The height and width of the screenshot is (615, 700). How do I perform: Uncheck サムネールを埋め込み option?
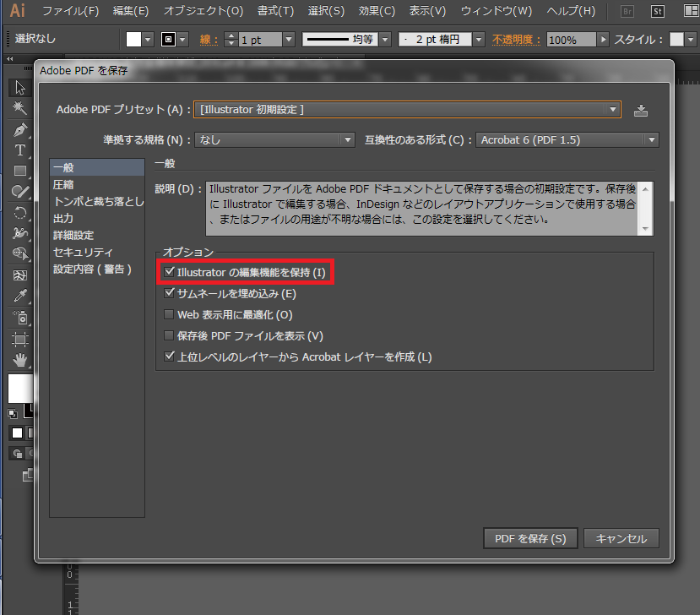click(x=169, y=293)
